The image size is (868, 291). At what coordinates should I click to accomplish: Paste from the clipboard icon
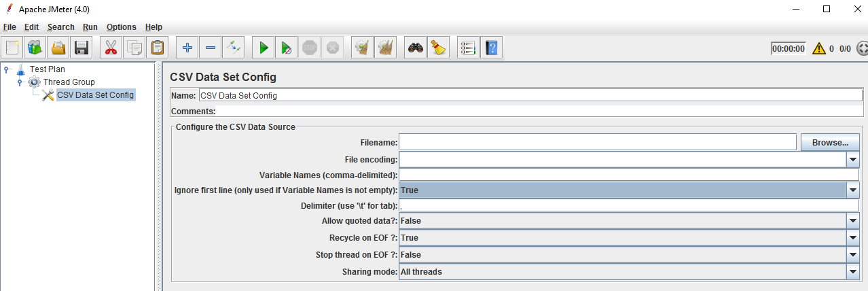click(158, 48)
